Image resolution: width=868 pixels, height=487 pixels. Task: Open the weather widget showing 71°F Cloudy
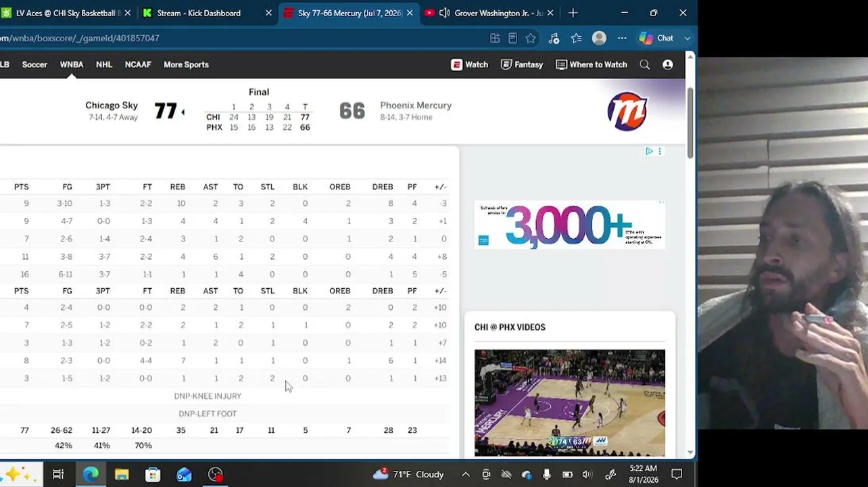408,475
